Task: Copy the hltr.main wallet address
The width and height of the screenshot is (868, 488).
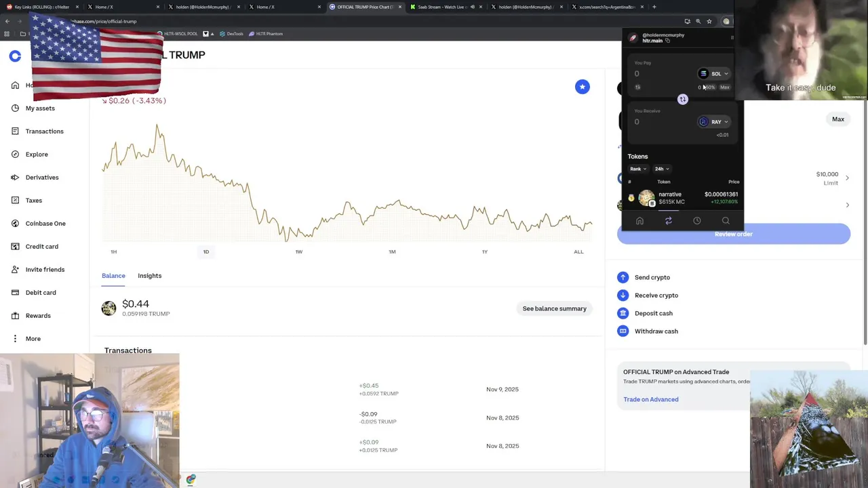Action: (667, 41)
